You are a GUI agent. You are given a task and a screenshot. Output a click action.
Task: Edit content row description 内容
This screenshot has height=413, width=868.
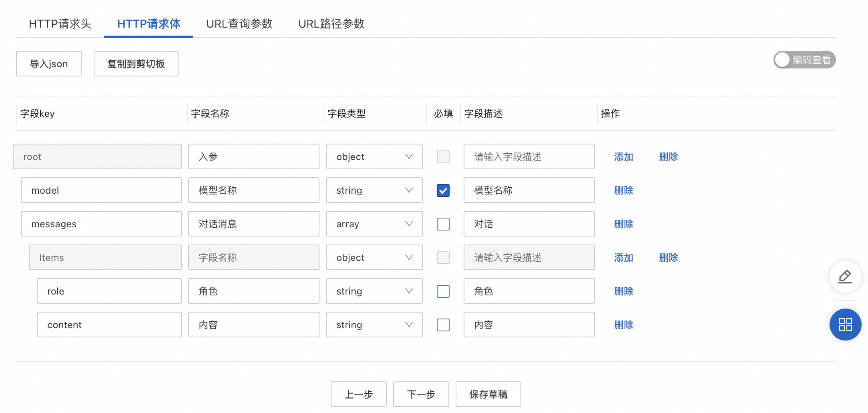coord(529,325)
